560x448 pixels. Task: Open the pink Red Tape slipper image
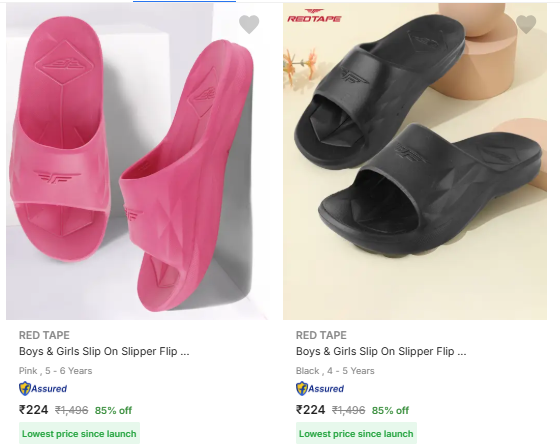coord(137,161)
